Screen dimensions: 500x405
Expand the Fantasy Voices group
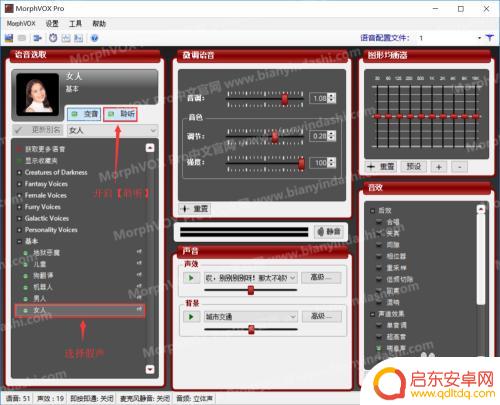coord(19,184)
